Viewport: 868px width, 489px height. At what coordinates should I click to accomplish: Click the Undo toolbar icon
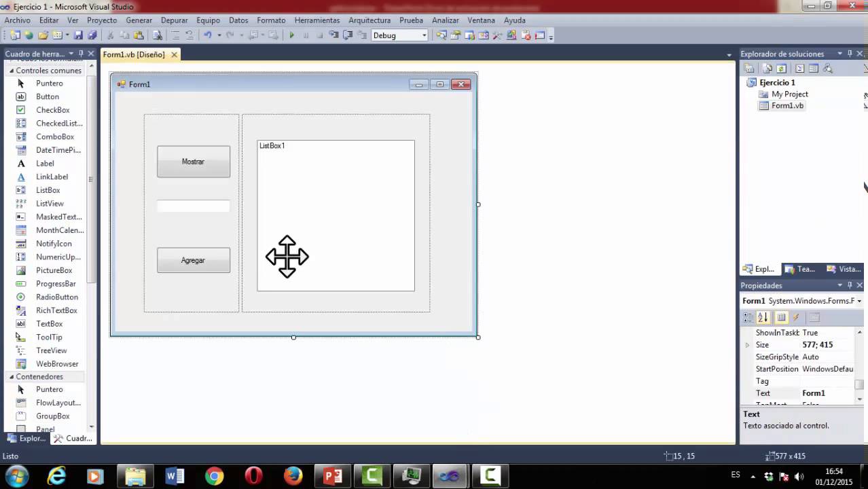(208, 35)
